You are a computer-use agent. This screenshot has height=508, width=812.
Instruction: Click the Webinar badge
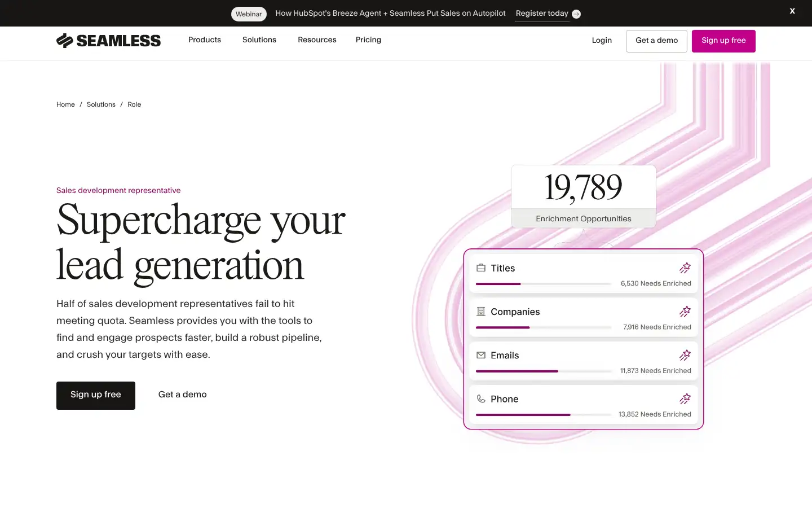[x=249, y=14]
